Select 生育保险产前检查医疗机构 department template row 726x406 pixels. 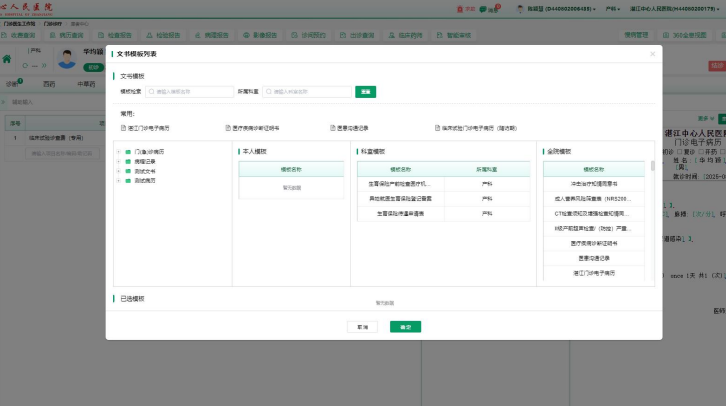click(397, 185)
